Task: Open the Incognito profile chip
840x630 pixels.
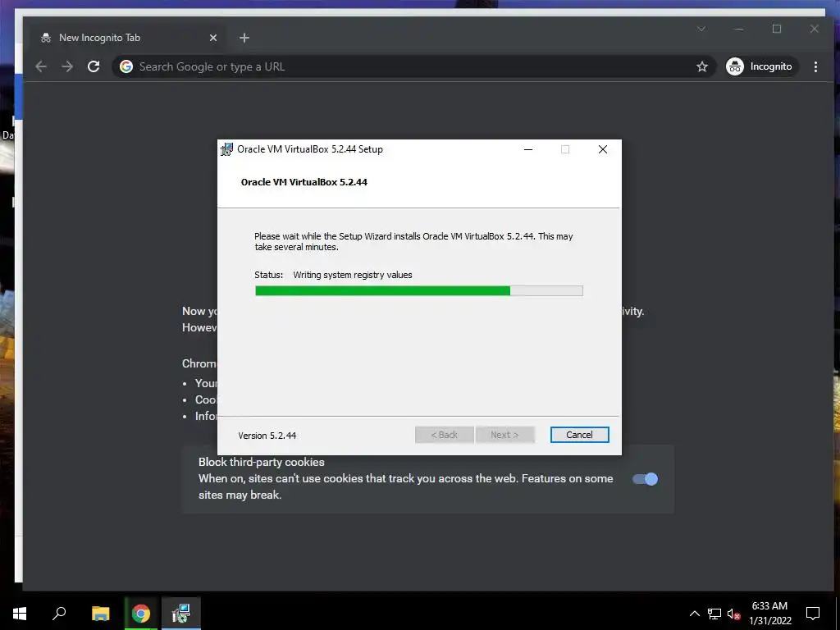Action: click(760, 66)
